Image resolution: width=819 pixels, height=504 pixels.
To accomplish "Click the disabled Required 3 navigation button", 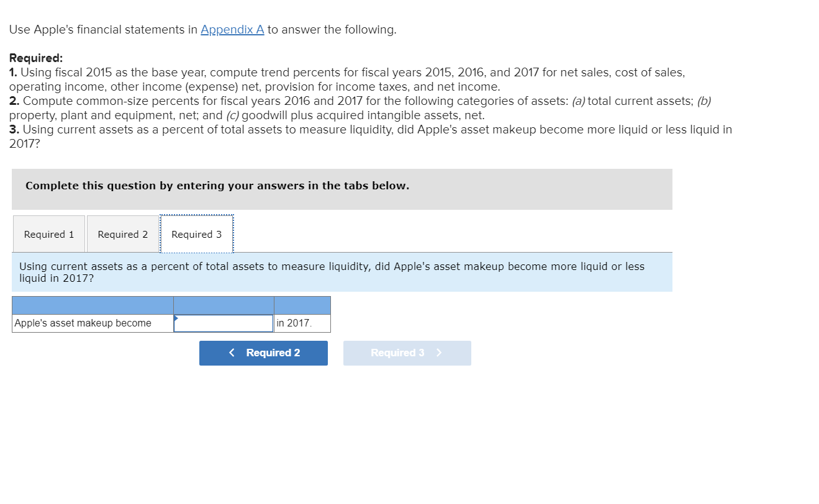I will [x=407, y=353].
